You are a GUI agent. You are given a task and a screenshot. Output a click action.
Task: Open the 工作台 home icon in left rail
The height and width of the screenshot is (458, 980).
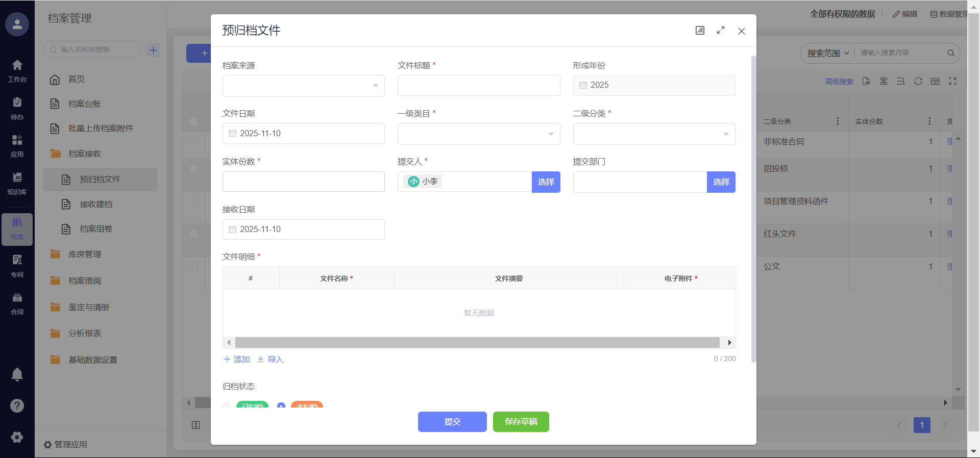17,70
